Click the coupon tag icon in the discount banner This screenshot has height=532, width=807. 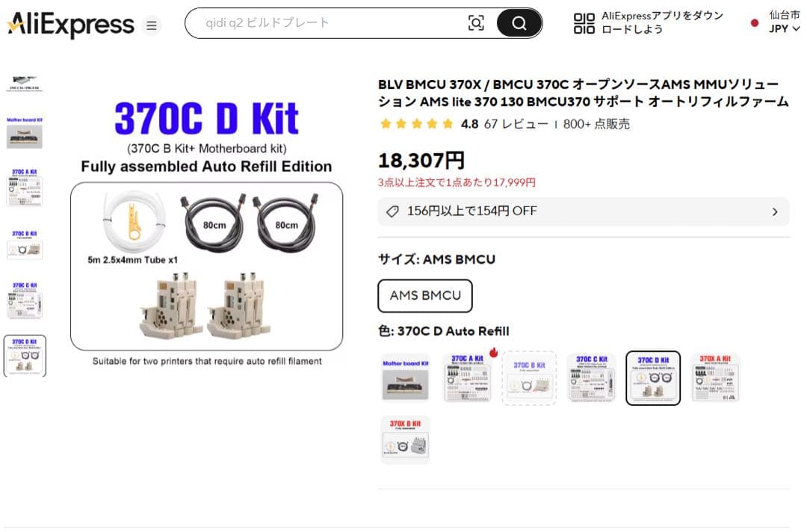[x=392, y=211]
